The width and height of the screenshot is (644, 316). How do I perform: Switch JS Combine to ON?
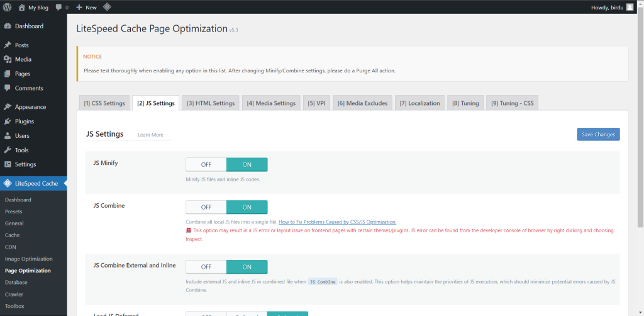tap(247, 207)
